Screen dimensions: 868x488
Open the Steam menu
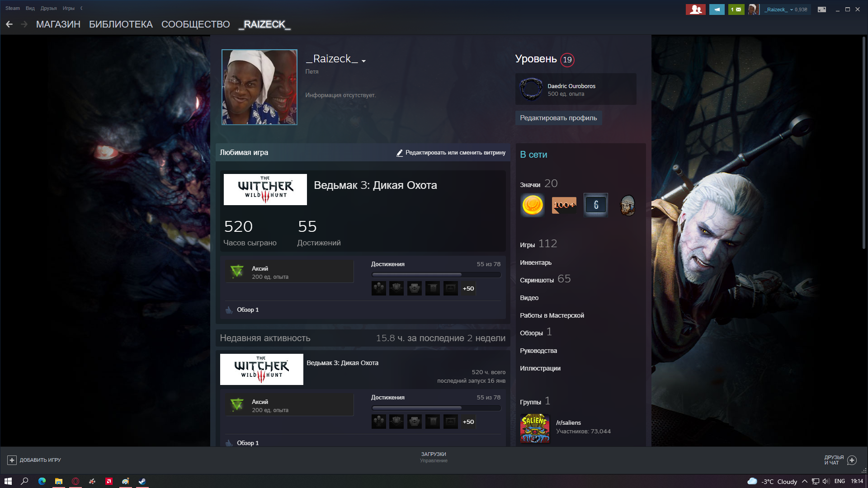[x=13, y=8]
